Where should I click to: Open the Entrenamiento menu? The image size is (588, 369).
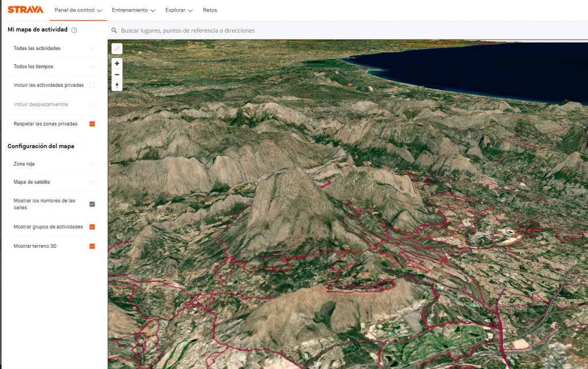133,10
